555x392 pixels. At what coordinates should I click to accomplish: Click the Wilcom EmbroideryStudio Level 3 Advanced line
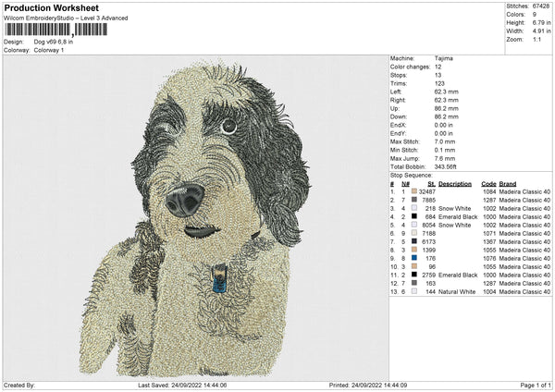pyautogui.click(x=66, y=18)
